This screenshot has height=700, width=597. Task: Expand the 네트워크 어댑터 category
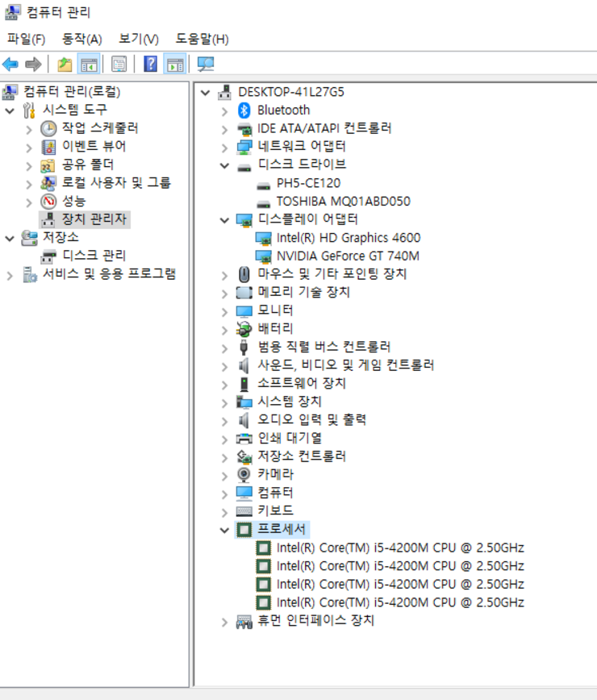click(x=224, y=148)
